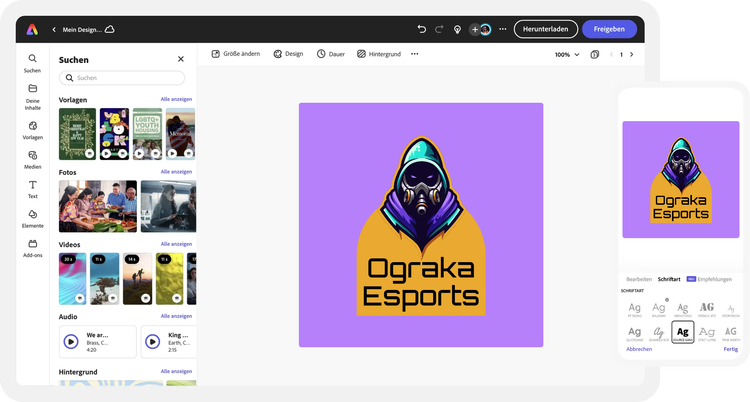Image resolution: width=750 pixels, height=402 pixels.
Task: Open Design options in toolbar
Action: (288, 54)
